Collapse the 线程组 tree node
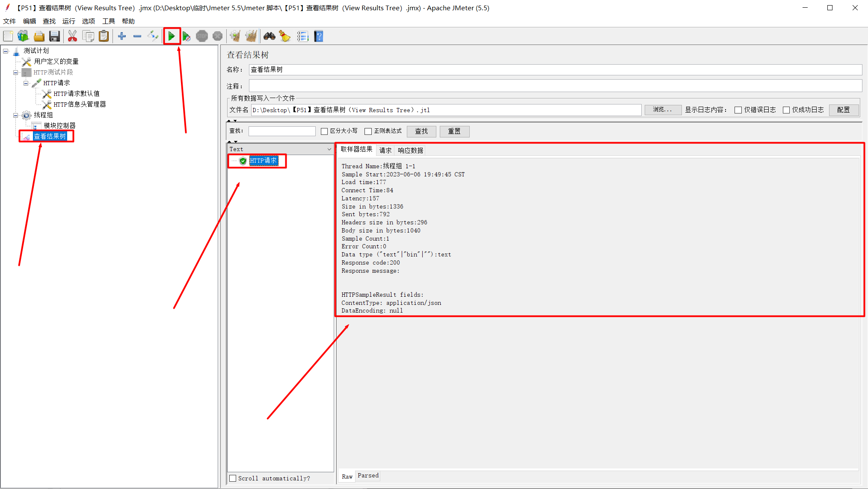 [16, 115]
